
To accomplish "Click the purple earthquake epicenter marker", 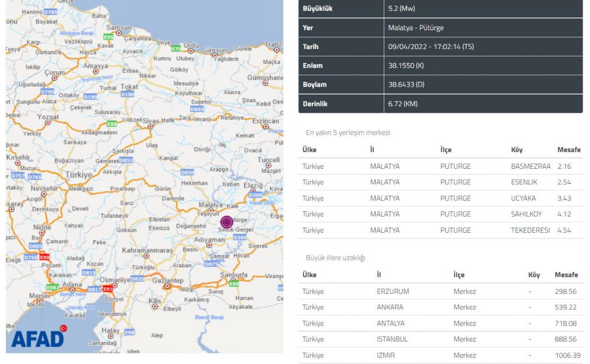I will [x=227, y=222].
